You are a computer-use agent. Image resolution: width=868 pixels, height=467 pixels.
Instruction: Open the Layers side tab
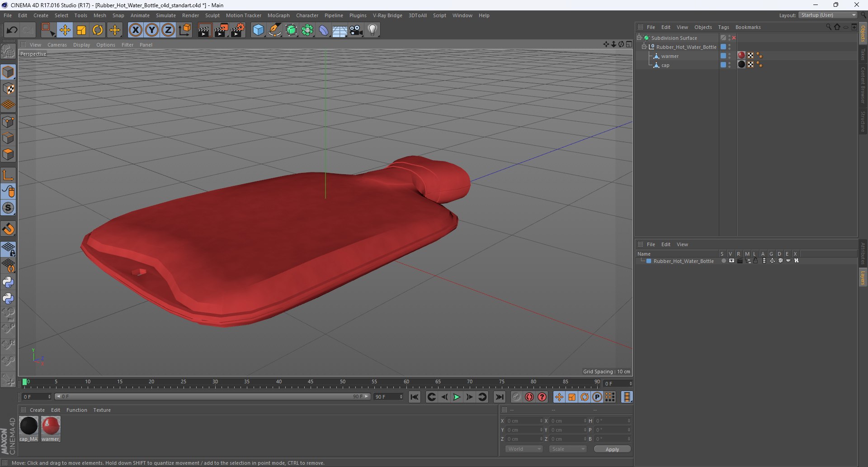tap(863, 278)
